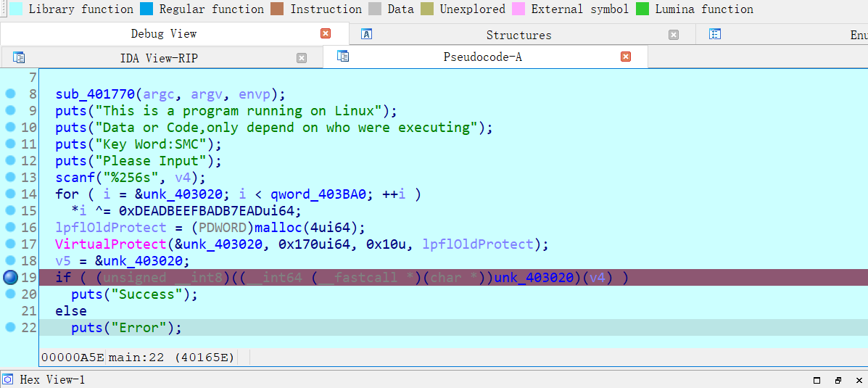Screen dimensions: 868x388
Task: Click the IDA View-RIP tab icon
Action: pos(20,57)
